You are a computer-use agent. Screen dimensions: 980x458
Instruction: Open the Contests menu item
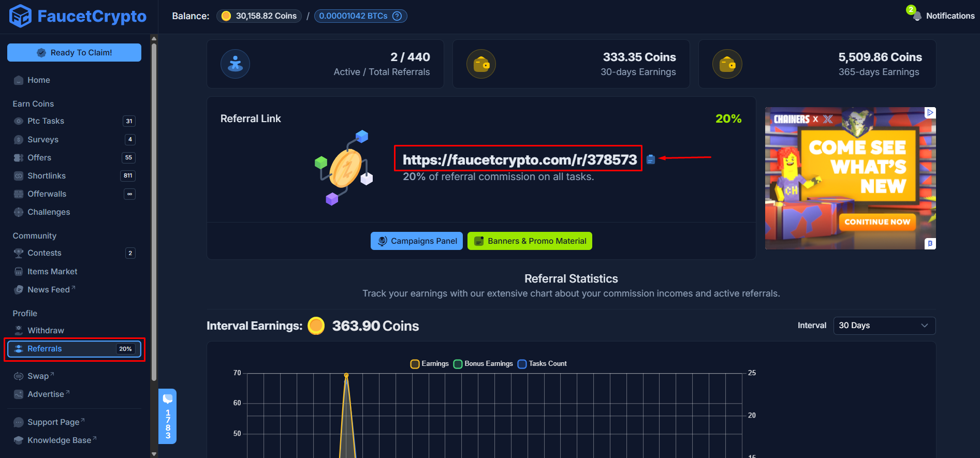click(x=74, y=253)
